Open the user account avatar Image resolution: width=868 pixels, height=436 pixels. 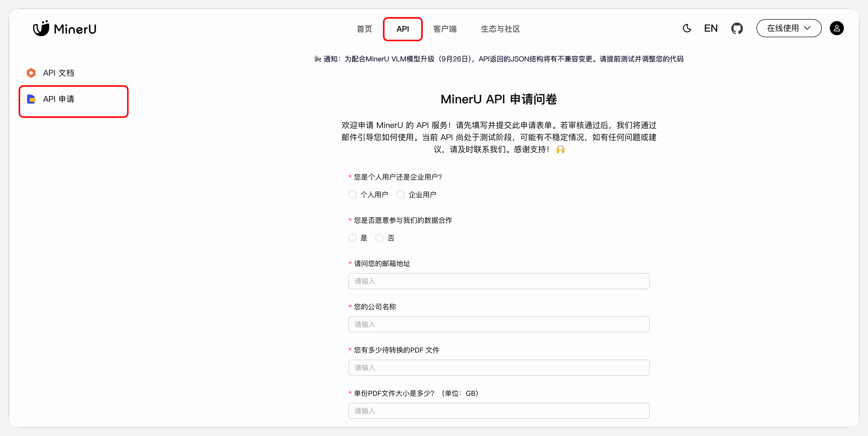coord(836,28)
